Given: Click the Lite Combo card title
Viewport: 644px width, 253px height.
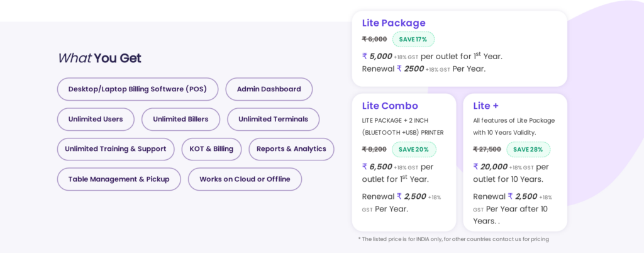Looking at the screenshot, I should 390,106.
